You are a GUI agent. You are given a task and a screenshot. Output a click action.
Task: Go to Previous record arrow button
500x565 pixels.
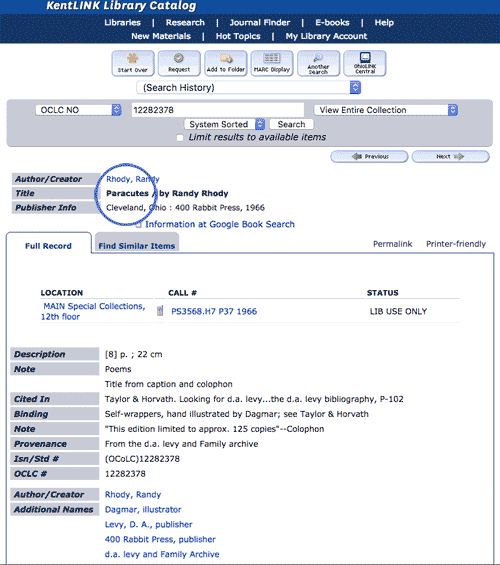(369, 157)
